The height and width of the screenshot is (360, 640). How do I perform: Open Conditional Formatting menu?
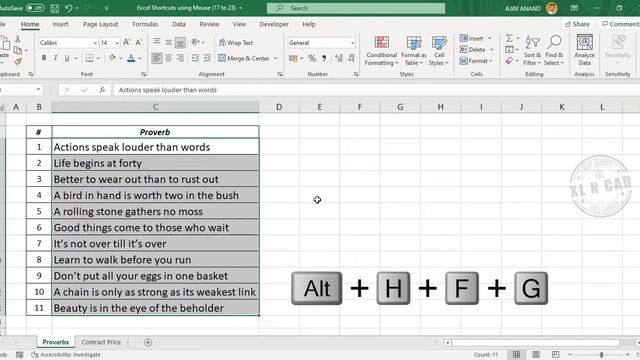381,51
